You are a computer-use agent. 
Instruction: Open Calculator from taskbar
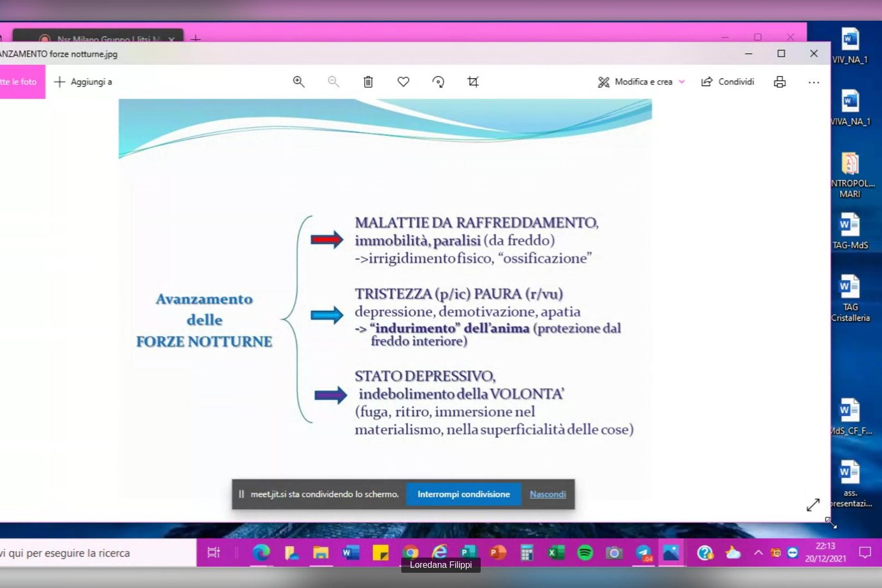[526, 553]
